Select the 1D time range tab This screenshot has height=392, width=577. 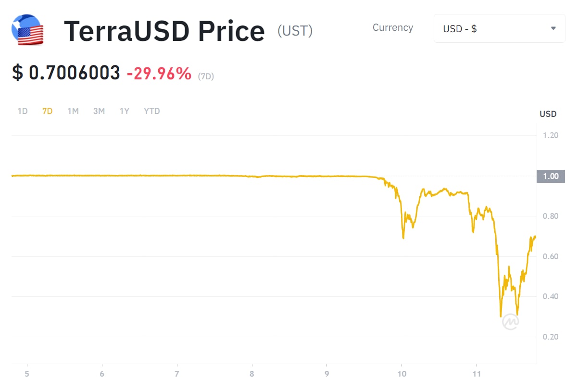click(x=23, y=111)
